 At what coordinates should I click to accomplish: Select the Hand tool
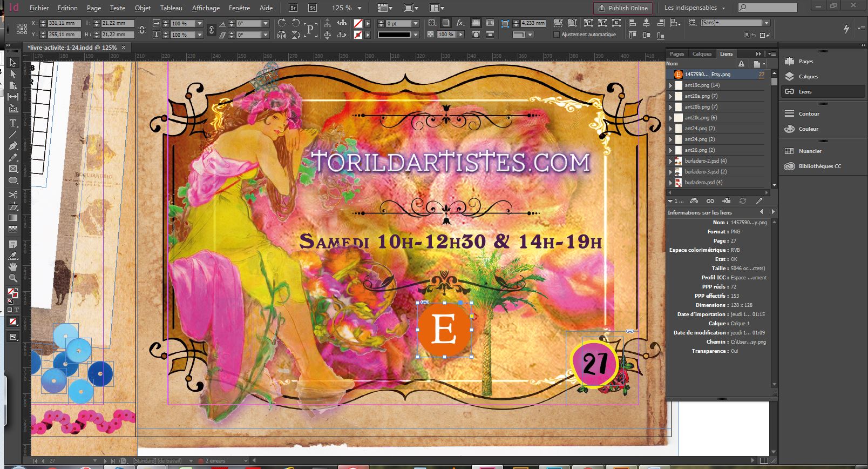[x=13, y=267]
